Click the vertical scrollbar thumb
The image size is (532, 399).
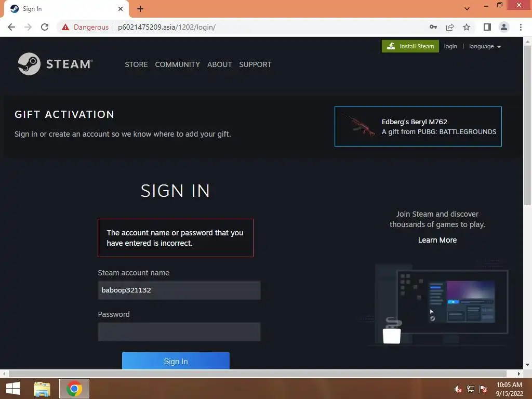527,126
